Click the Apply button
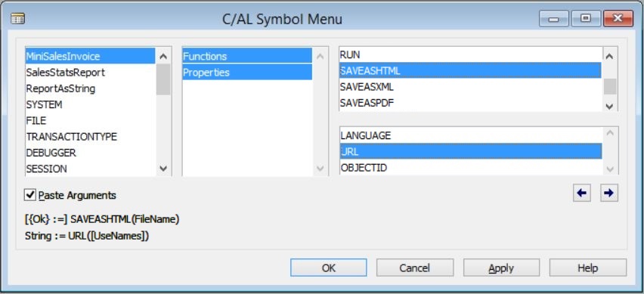 click(501, 268)
